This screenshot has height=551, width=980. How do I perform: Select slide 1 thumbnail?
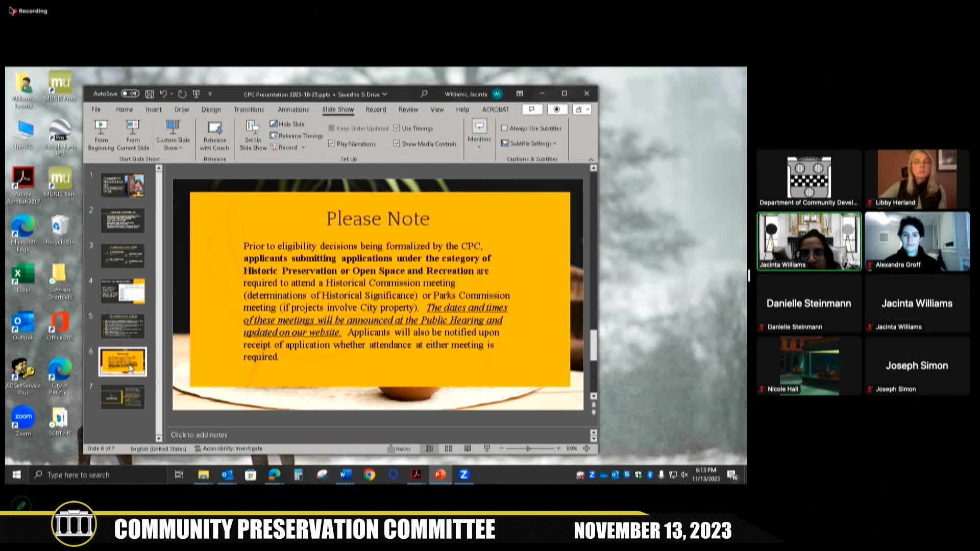[122, 185]
